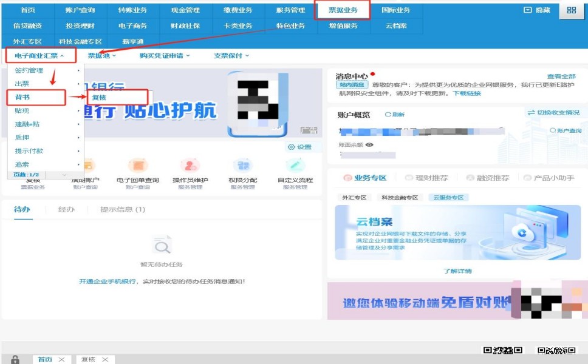Toggle the 账面余额 eye visibility icon

(x=369, y=145)
